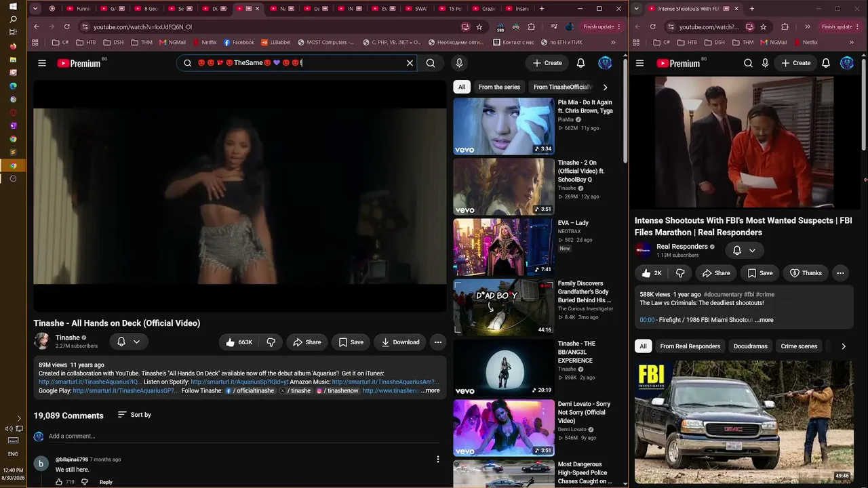
Task: Click the search magnifier button beside the left search box
Action: (x=431, y=63)
